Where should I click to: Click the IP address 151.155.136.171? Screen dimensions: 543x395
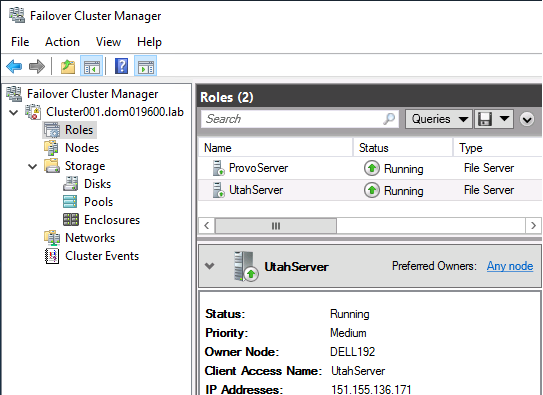[x=371, y=389]
